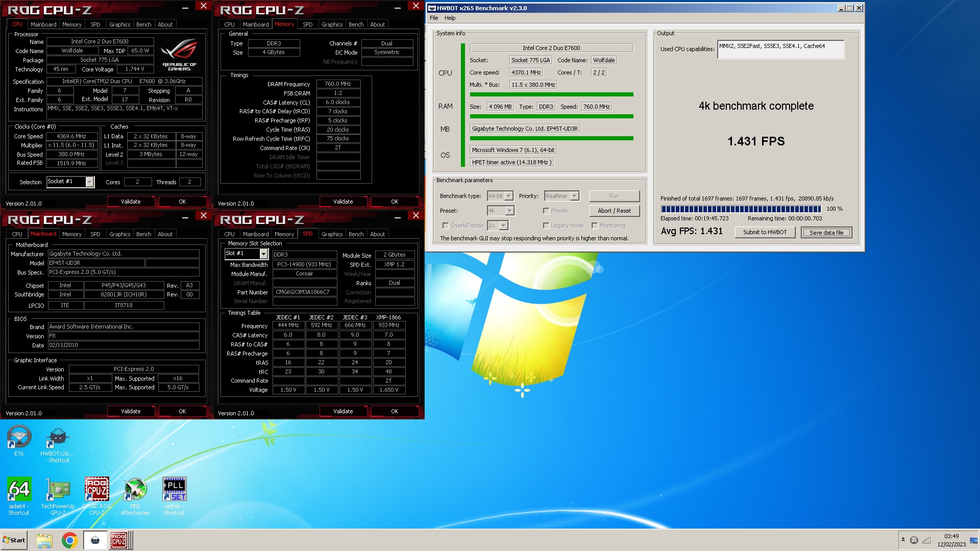
Task: Open the setfsb shortcut desktop icon
Action: point(174,496)
